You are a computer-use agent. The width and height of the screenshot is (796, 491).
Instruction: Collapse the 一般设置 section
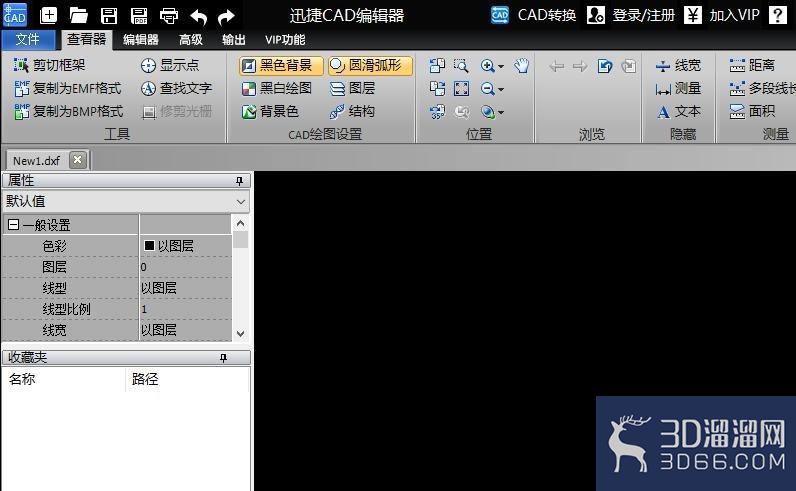(14, 224)
